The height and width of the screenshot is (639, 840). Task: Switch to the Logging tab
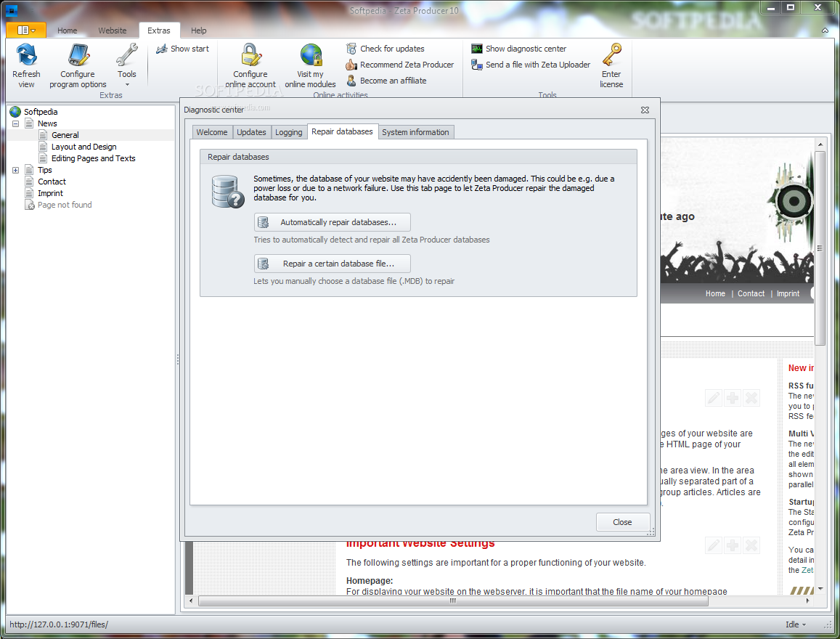point(289,132)
